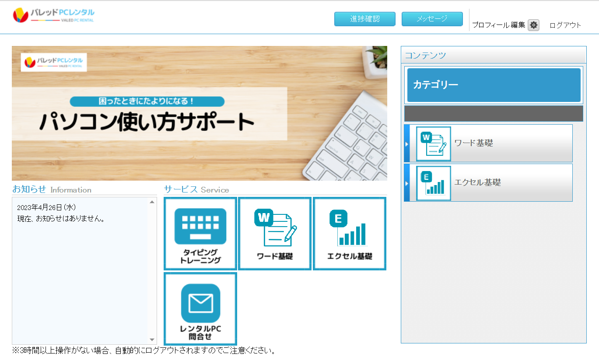Click the パソコン使い方サポート banner image

pyautogui.click(x=200, y=113)
